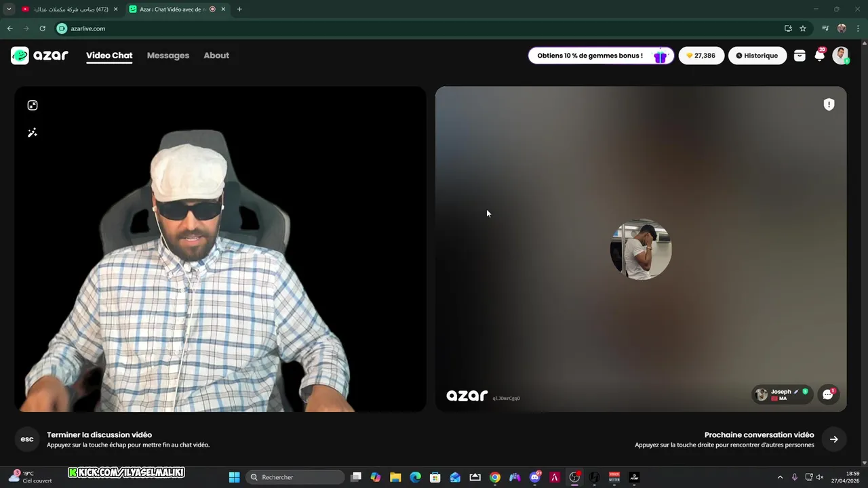Viewport: 868px width, 488px height.
Task: Open the tab search dropdown
Action: [x=9, y=9]
